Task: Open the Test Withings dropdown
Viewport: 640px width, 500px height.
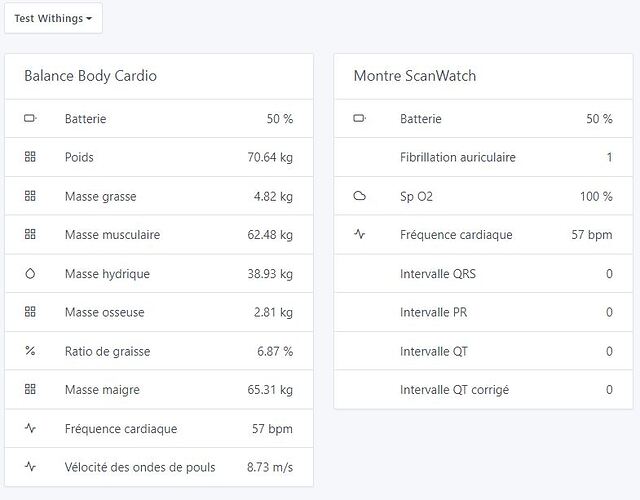Action: (53, 19)
